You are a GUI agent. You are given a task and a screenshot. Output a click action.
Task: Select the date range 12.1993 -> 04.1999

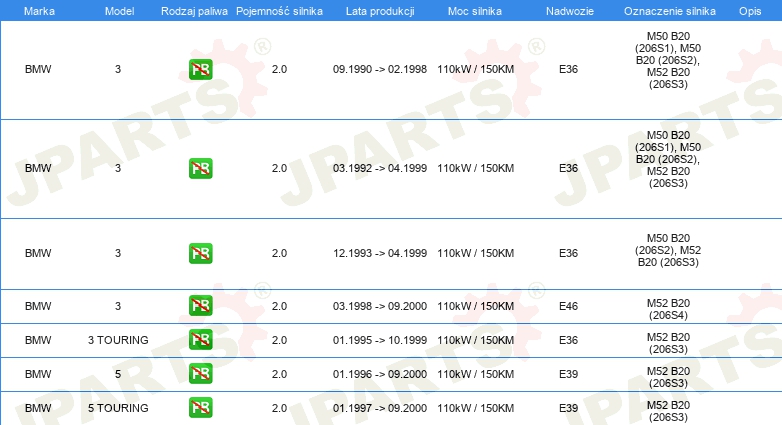pyautogui.click(x=380, y=253)
